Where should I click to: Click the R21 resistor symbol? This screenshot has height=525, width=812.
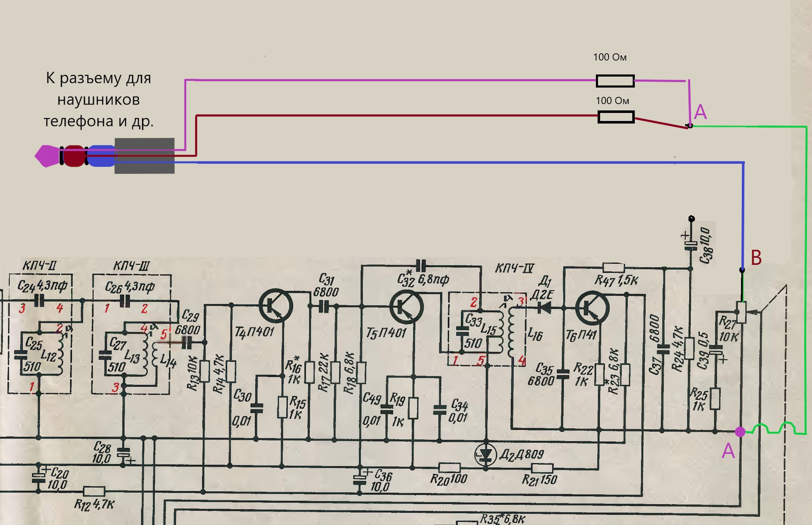[542, 468]
